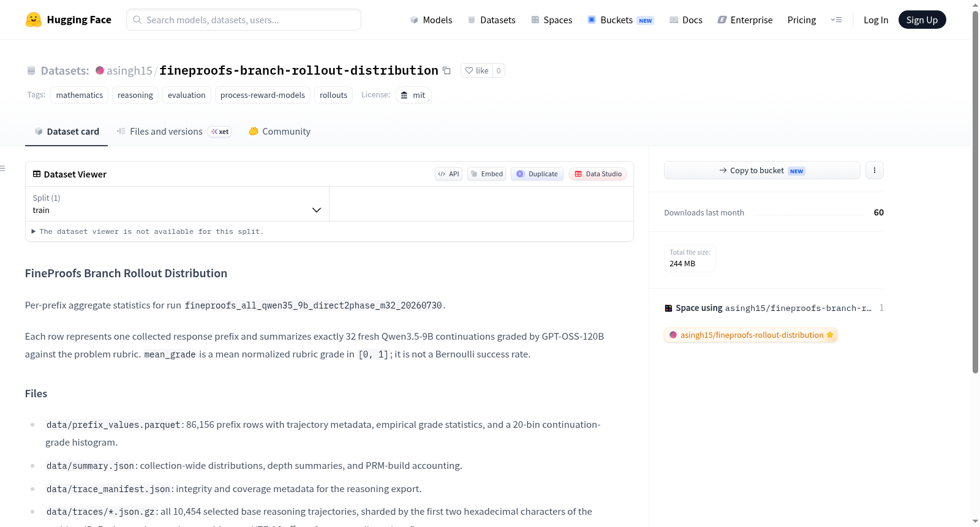The image size is (980, 527).
Task: Open the three-dot more options menu
Action: (x=875, y=170)
